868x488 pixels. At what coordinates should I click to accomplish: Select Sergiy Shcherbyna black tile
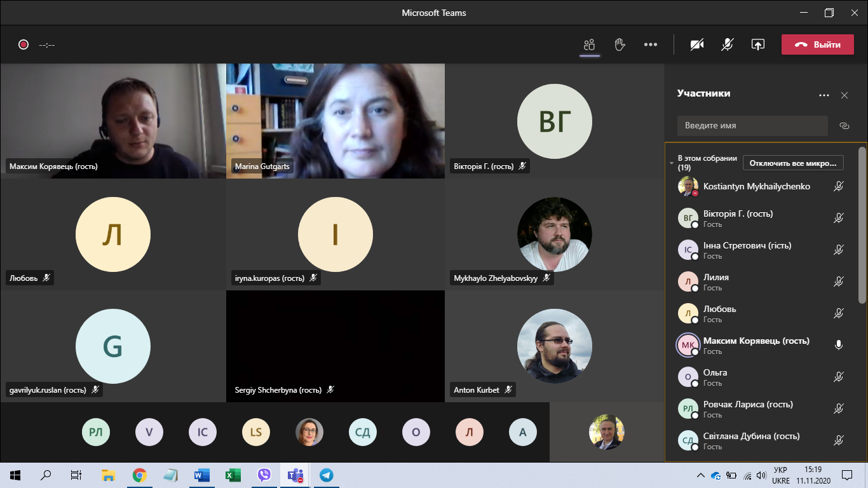[x=336, y=346]
